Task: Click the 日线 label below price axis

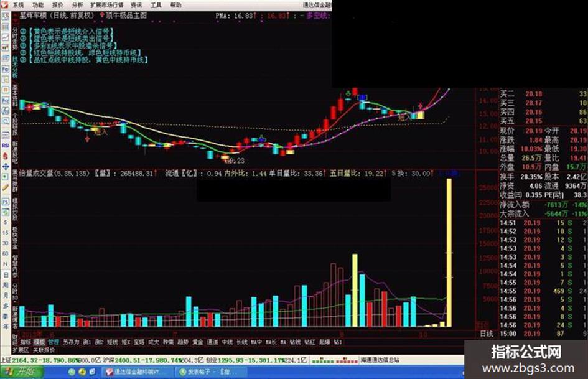Action: (487, 333)
